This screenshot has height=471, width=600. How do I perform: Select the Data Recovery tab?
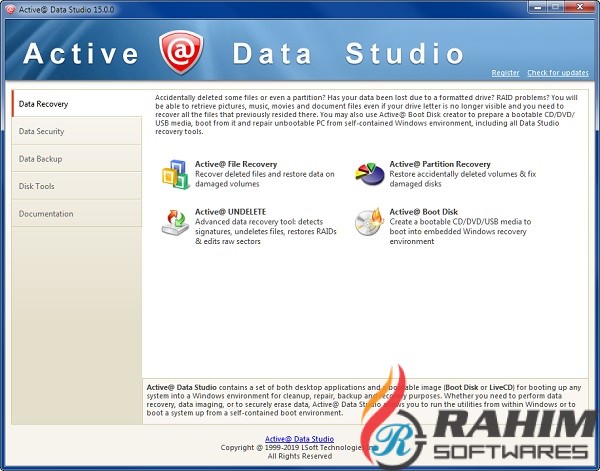77,104
